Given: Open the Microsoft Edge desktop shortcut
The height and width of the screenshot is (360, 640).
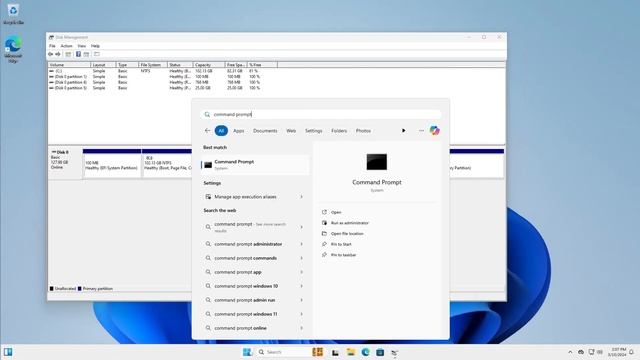Looking at the screenshot, I should (13, 49).
